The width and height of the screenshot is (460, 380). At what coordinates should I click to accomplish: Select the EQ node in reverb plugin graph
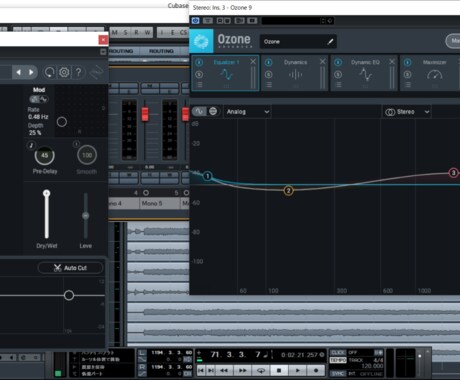tap(69, 295)
